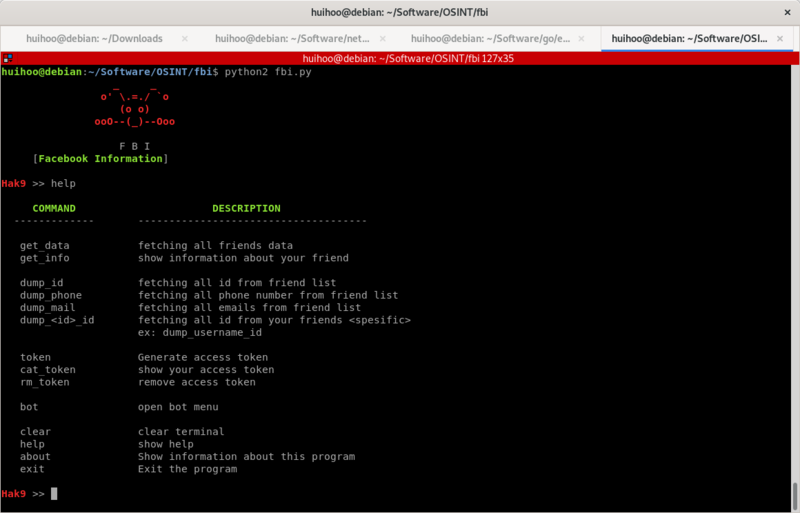Click the exit command text
Viewport: 800px width, 513px height.
tap(32, 469)
